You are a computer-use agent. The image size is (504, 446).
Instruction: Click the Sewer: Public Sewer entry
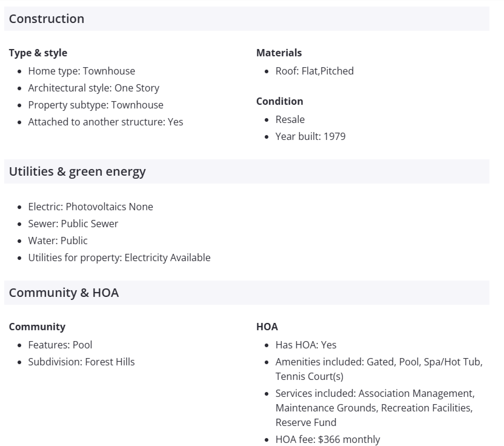coord(73,224)
